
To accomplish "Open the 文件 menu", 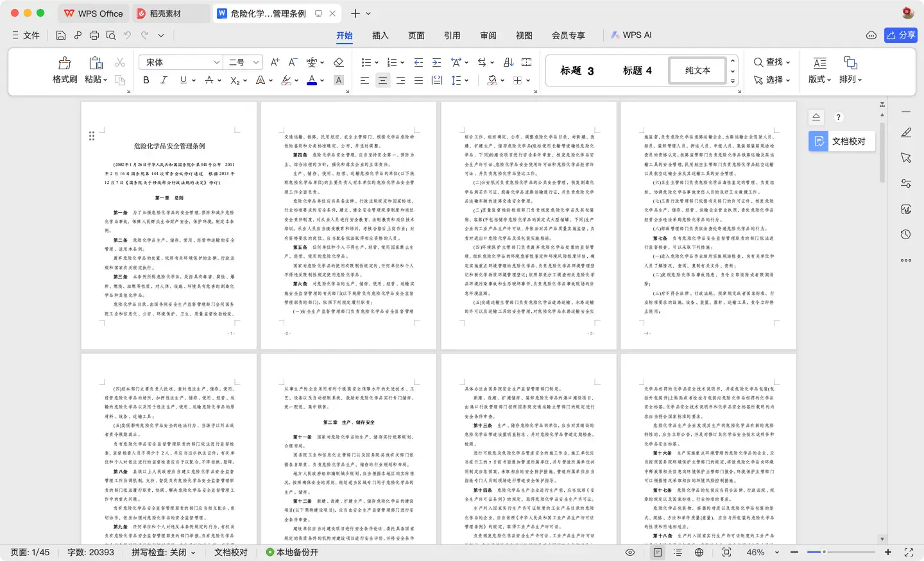I will [26, 35].
